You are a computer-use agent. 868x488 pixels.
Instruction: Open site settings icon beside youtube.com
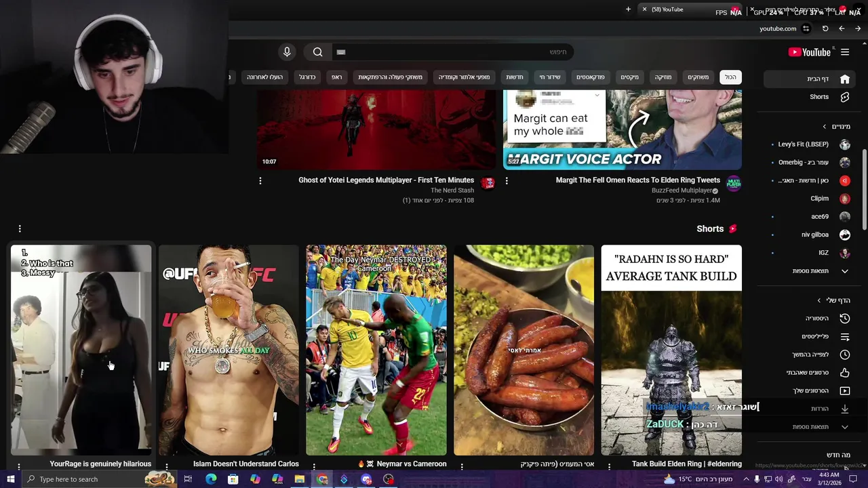(806, 28)
